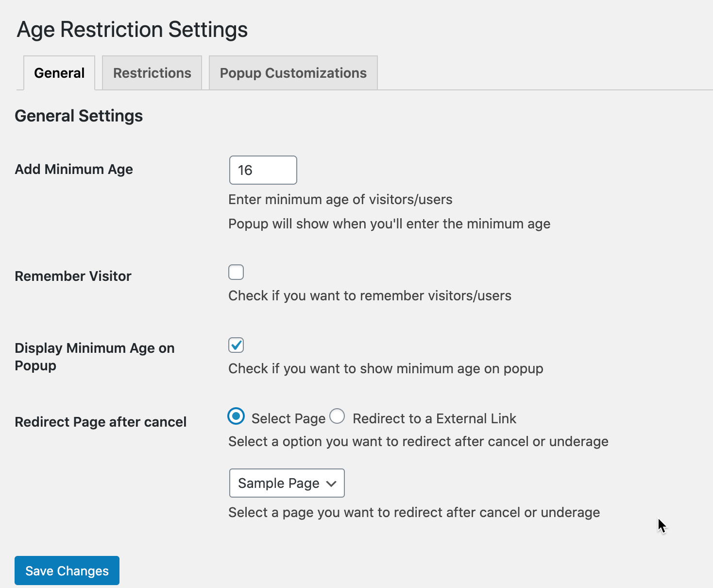713x588 pixels.
Task: Pick the active Select Page radio button
Action: tap(236, 416)
